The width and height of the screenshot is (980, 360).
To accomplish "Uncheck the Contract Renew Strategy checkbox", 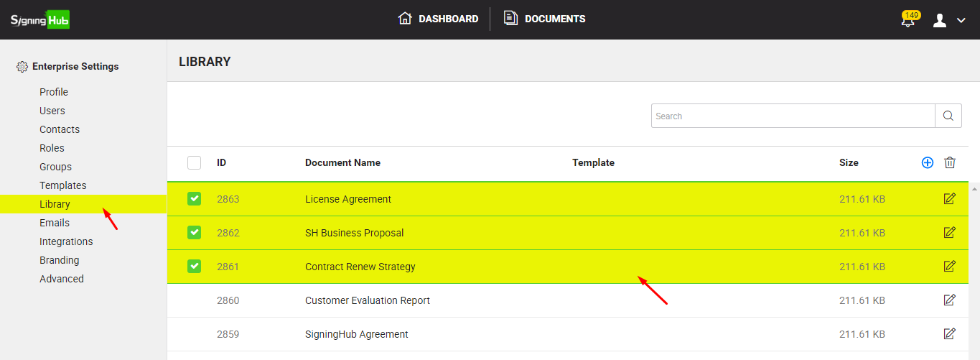I will pos(194,267).
